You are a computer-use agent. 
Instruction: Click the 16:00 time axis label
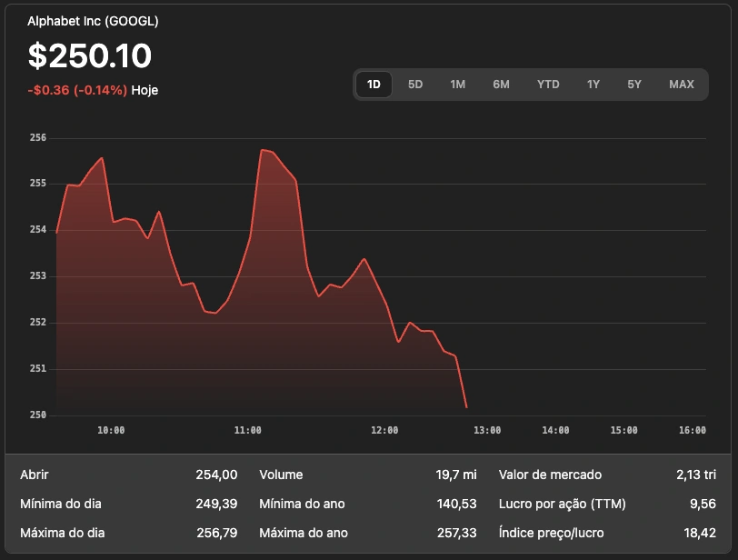point(692,430)
